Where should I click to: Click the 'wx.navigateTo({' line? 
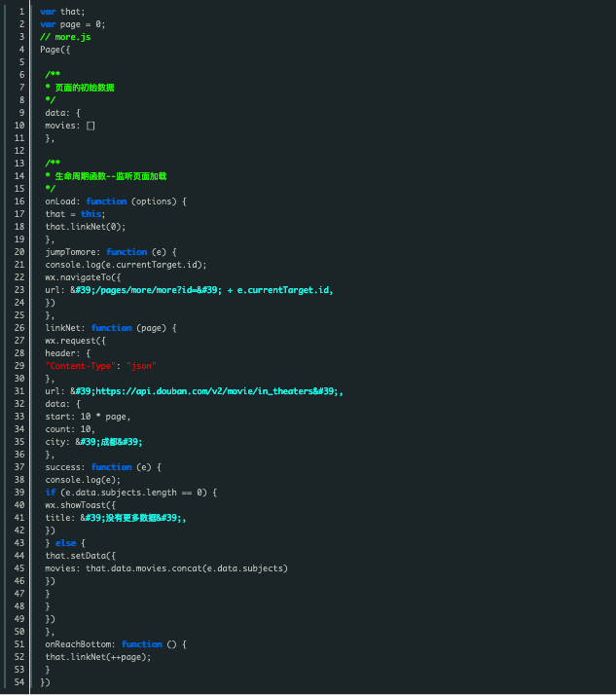pos(83,277)
